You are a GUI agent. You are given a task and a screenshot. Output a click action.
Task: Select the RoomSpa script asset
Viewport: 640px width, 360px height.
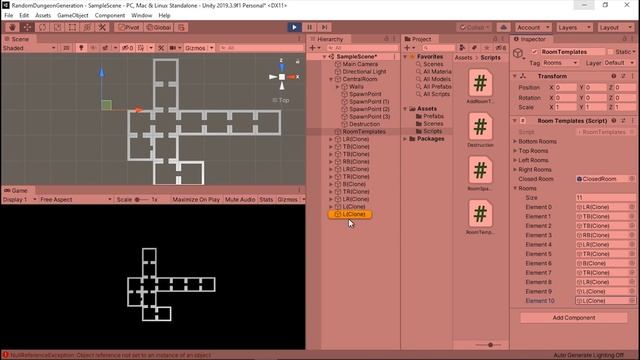pyautogui.click(x=480, y=173)
